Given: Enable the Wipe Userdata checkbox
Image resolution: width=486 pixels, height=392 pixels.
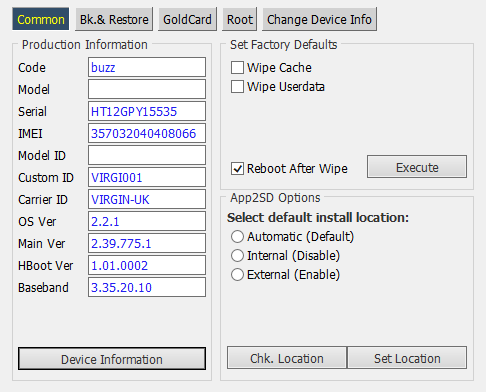Looking at the screenshot, I should (237, 87).
